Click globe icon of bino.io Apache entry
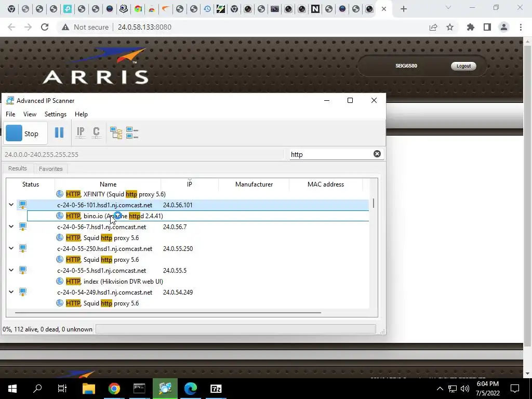 tap(60, 216)
